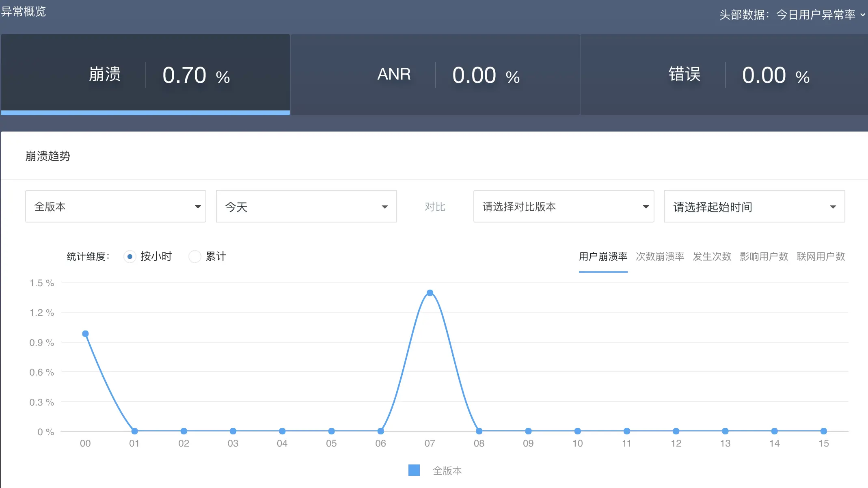Switch to the 联网用户数 tab
868x488 pixels.
tap(820, 257)
